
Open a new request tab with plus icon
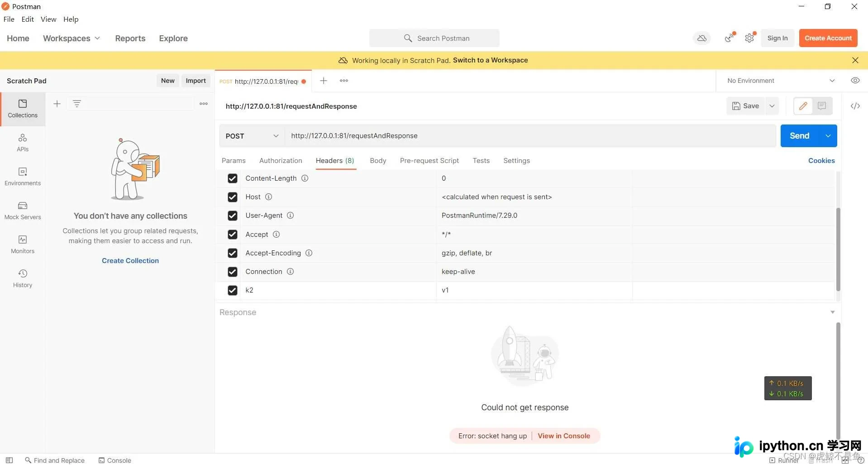[x=324, y=81]
